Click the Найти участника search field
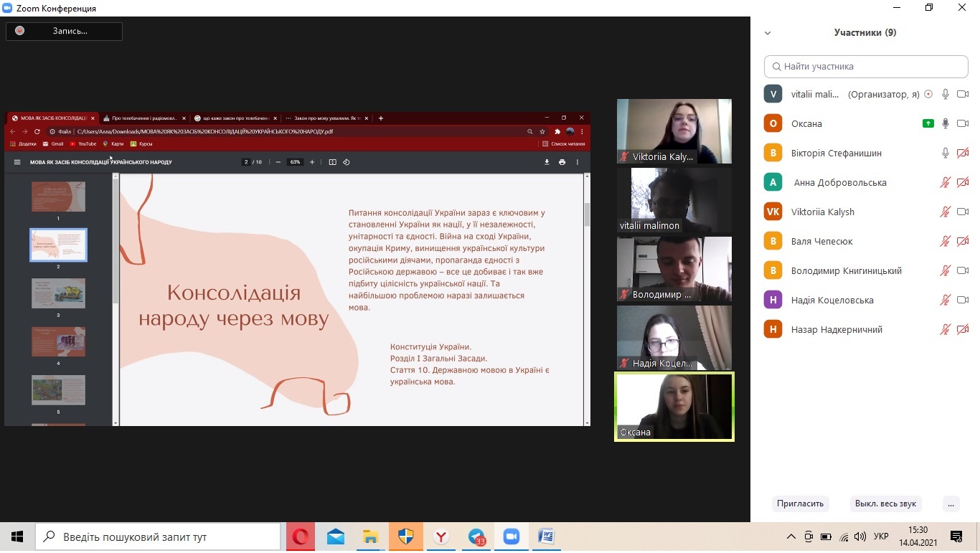The image size is (980, 553). [x=866, y=66]
